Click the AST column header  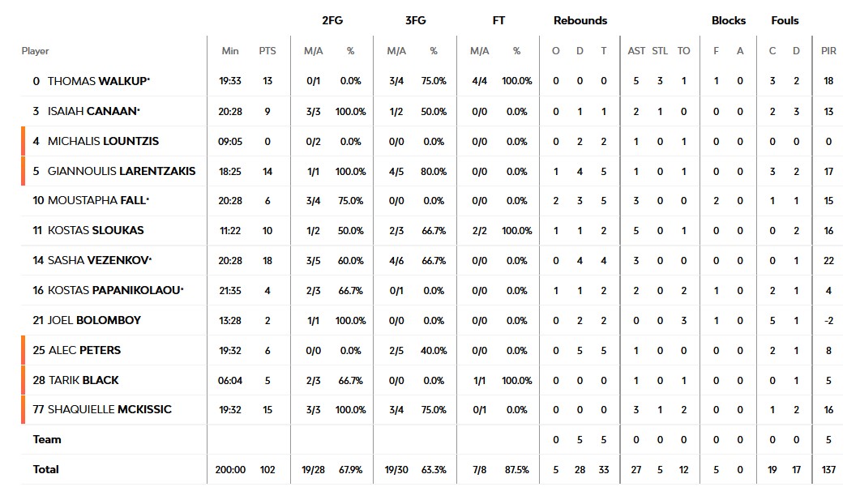pos(636,51)
